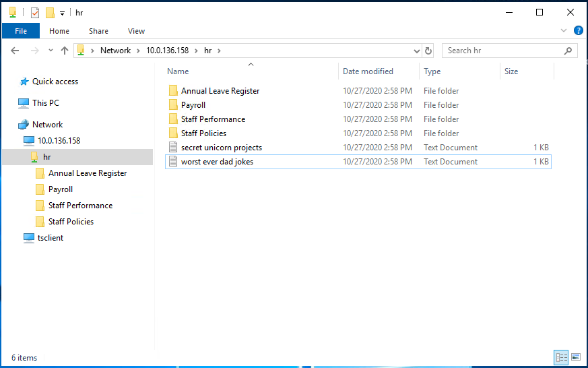Click the search magnifier icon
The width and height of the screenshot is (588, 368).
click(568, 51)
